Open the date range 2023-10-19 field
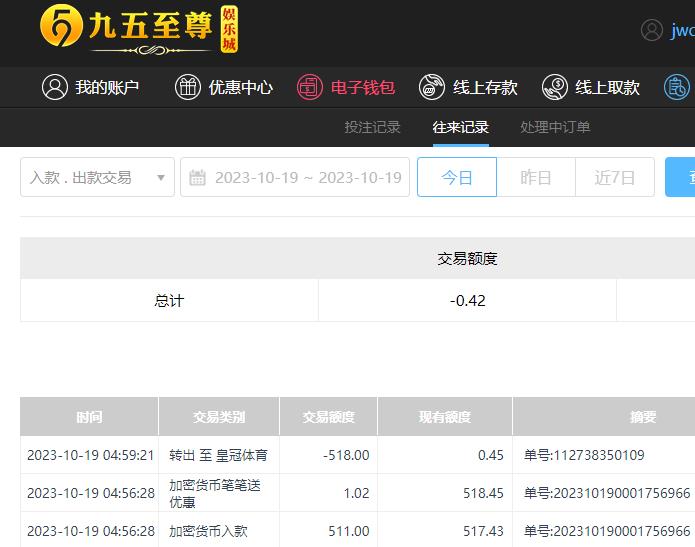The image size is (695, 547). (x=295, y=177)
